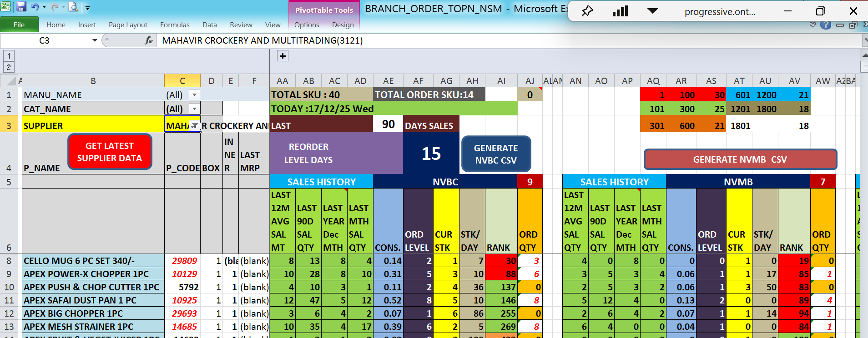Screen dimensions: 868x338
Task: Expand grouped columns with the plus button
Action: click(x=283, y=56)
